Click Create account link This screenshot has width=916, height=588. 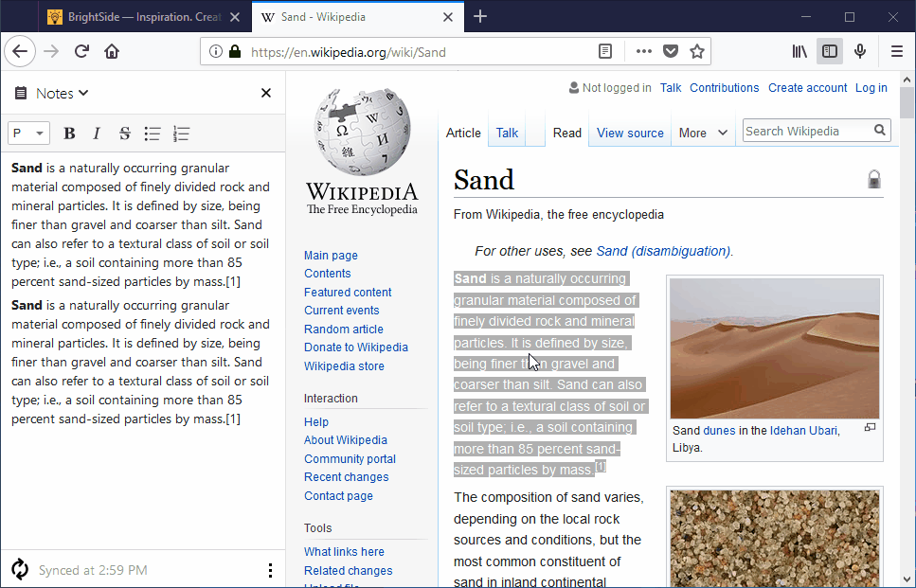point(807,88)
